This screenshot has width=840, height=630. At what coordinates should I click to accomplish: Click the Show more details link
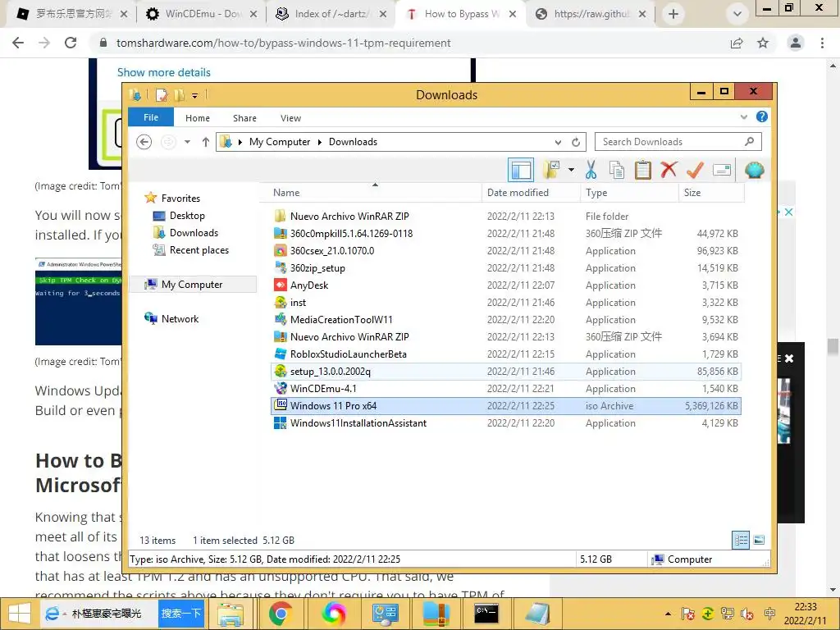click(164, 72)
